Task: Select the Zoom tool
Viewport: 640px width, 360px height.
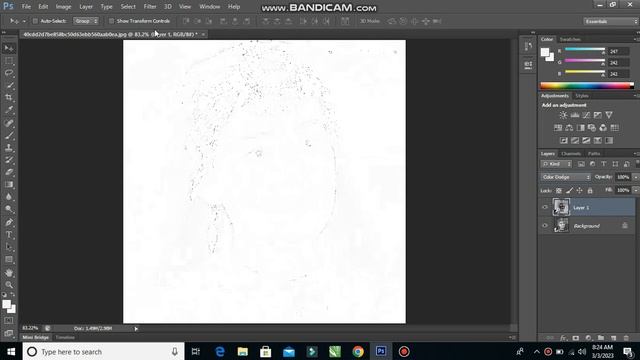Action: (x=9, y=285)
